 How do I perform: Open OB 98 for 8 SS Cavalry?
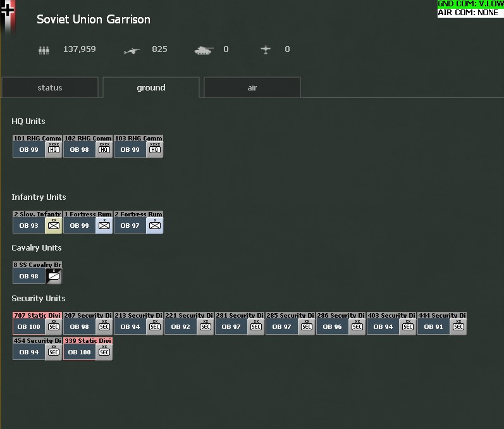pos(29,277)
